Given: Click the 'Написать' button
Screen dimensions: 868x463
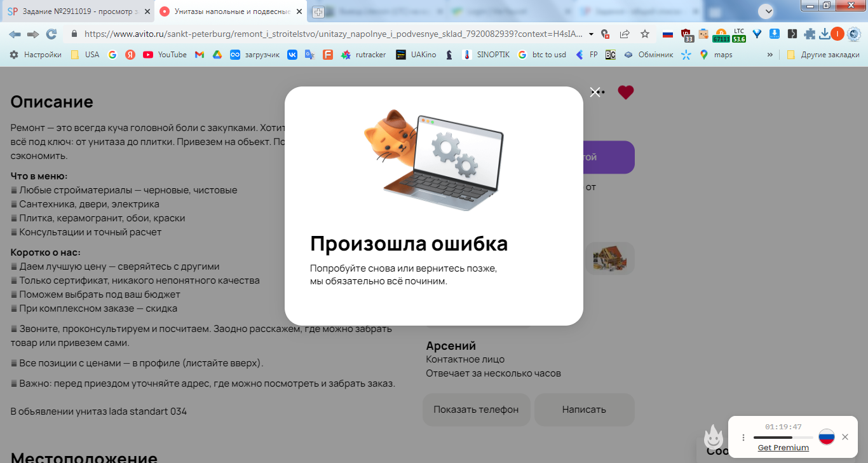Looking at the screenshot, I should (x=584, y=410).
